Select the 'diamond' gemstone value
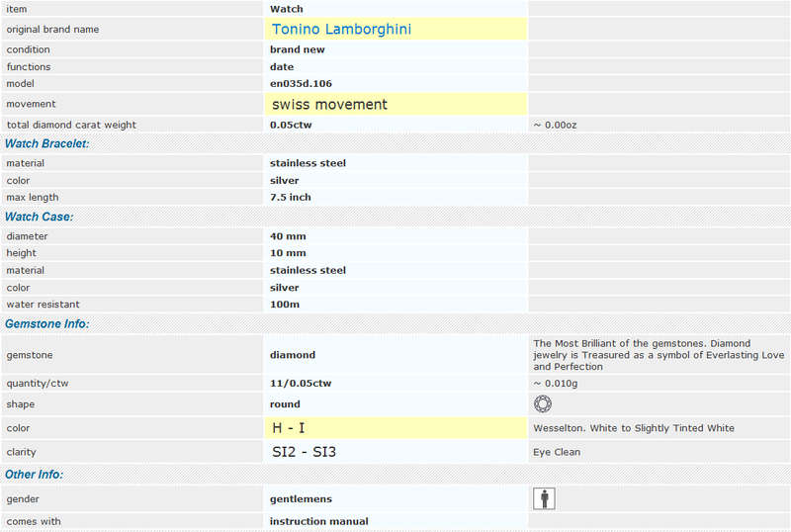Image resolution: width=791 pixels, height=532 pixels. coord(293,355)
